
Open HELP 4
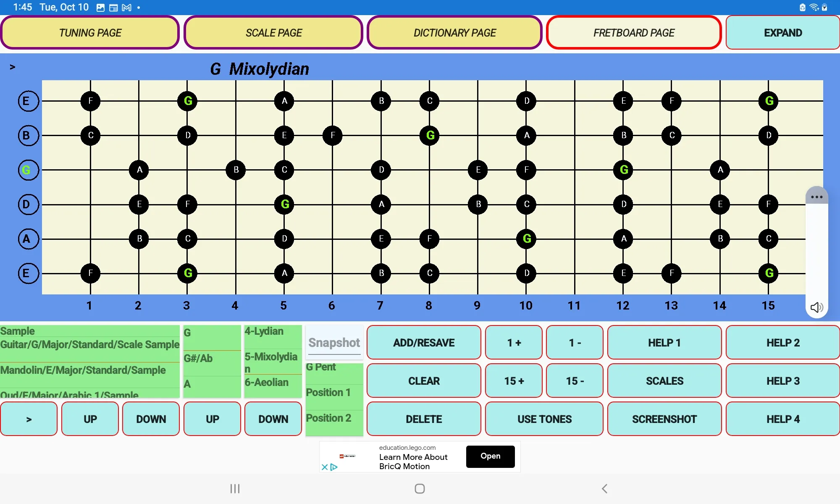[x=783, y=419]
